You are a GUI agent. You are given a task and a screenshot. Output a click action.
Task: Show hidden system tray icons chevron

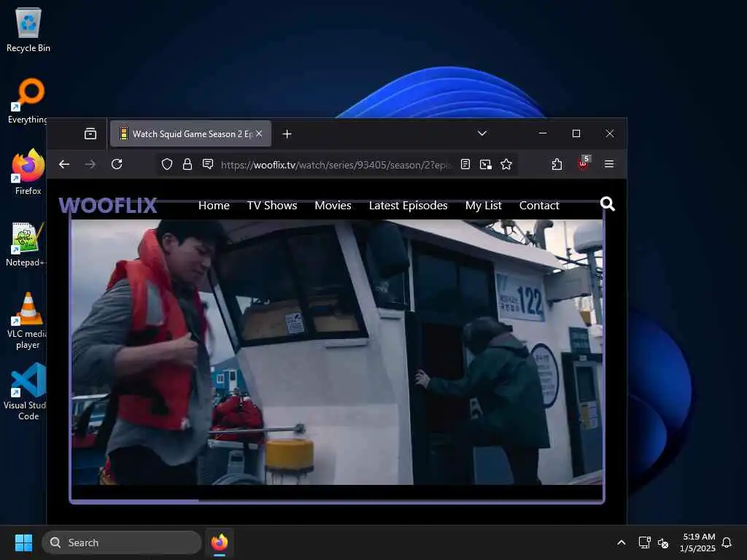(x=622, y=542)
